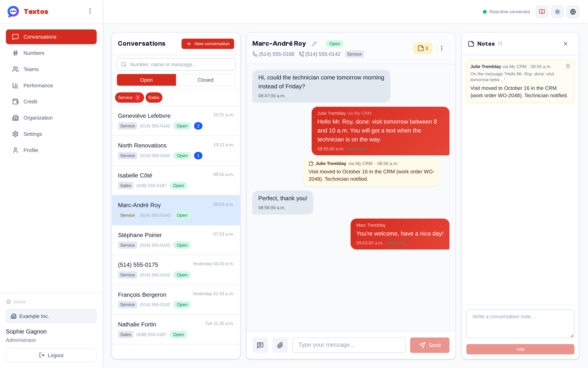Open the Example Inc. organization selector
The image size is (588, 368).
click(x=51, y=316)
